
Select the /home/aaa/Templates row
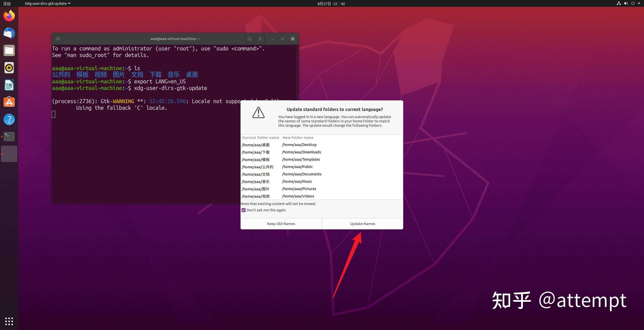[322, 159]
